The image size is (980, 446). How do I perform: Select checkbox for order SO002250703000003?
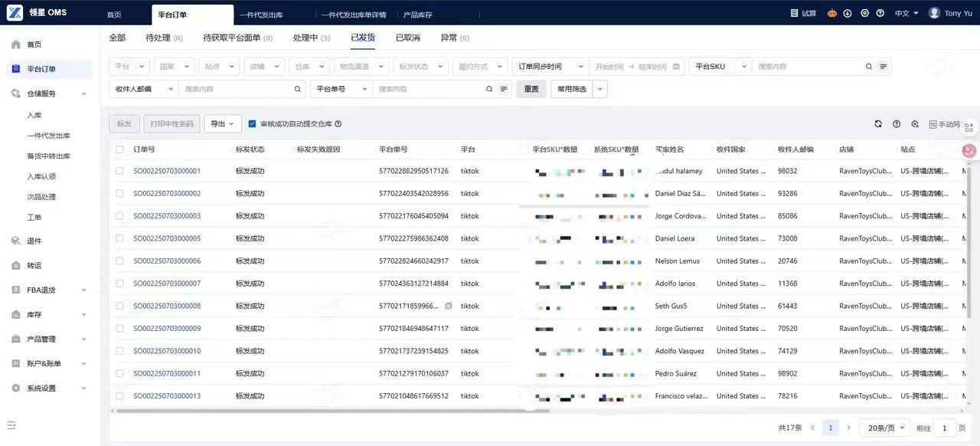pos(119,216)
